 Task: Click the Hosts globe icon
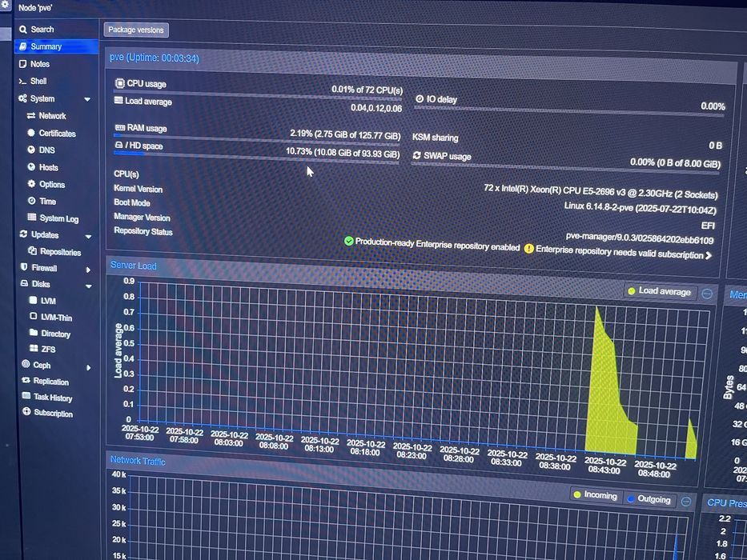[31, 166]
